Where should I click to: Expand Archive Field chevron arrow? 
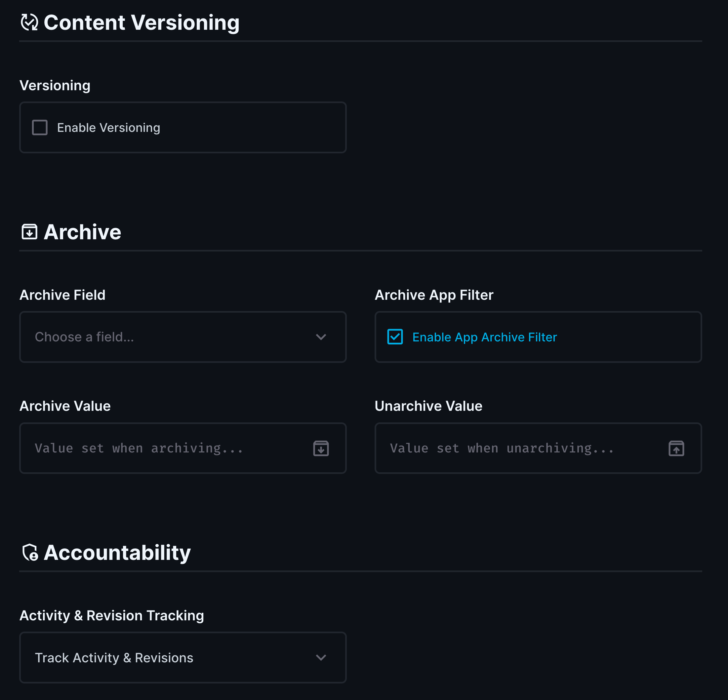(321, 337)
